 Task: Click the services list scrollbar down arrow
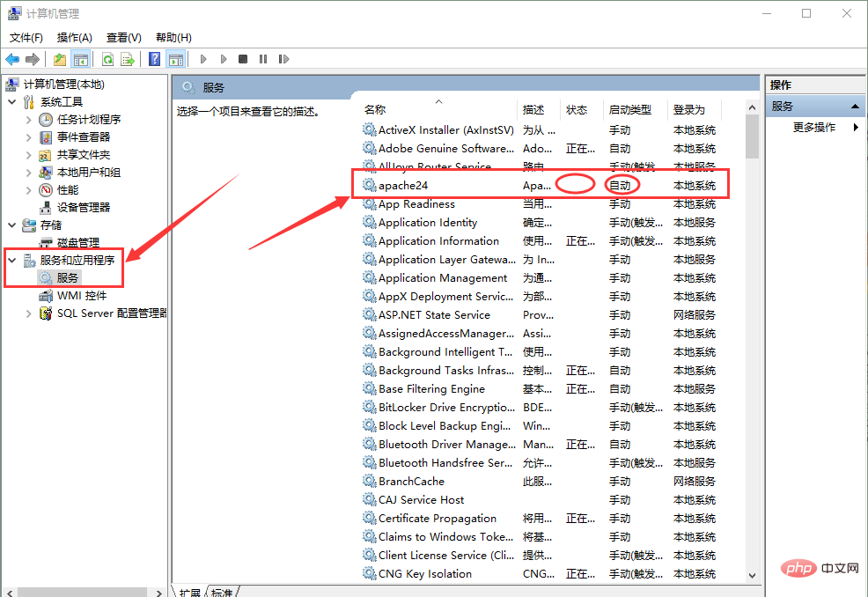click(x=752, y=575)
